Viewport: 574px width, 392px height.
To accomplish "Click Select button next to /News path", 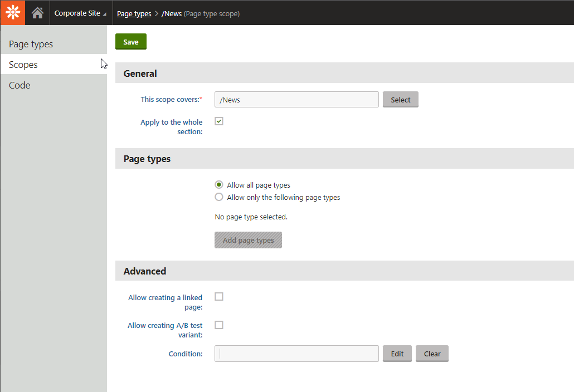I will coord(400,100).
